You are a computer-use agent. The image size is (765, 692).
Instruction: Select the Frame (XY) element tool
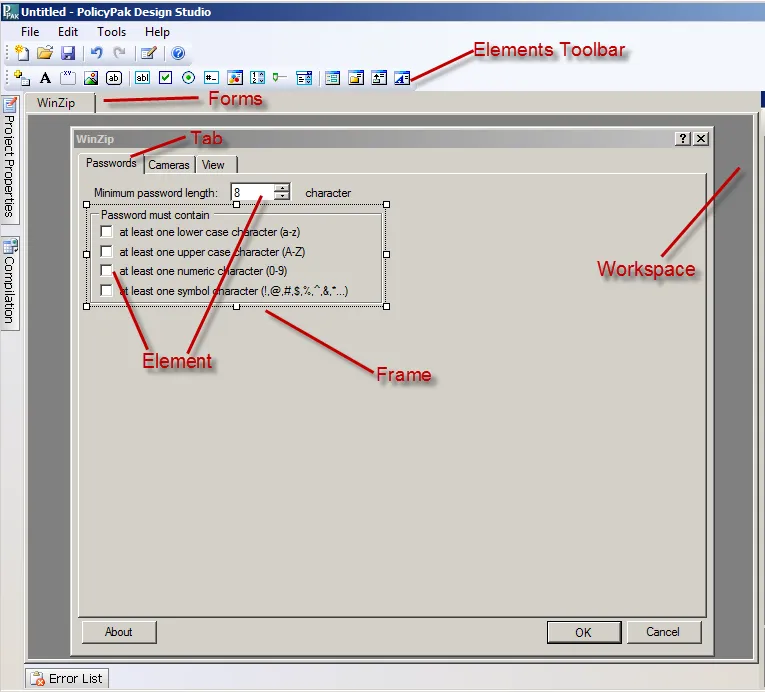click(x=68, y=78)
